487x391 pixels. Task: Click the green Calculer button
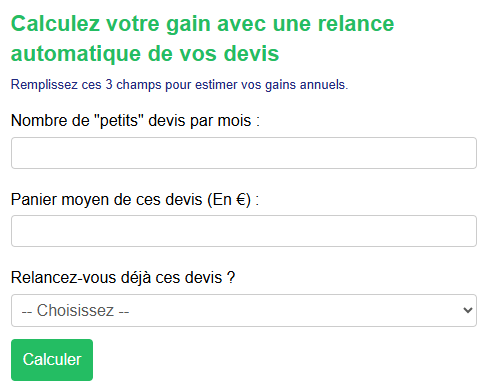point(52,360)
